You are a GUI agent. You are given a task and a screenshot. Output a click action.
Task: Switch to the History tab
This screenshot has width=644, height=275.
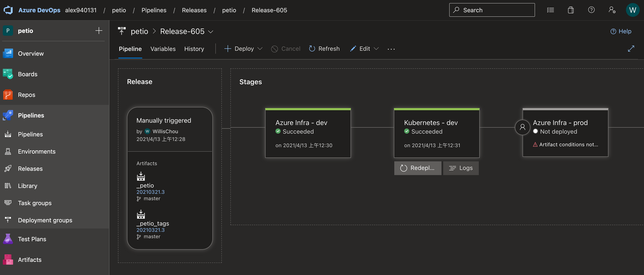[x=194, y=49]
